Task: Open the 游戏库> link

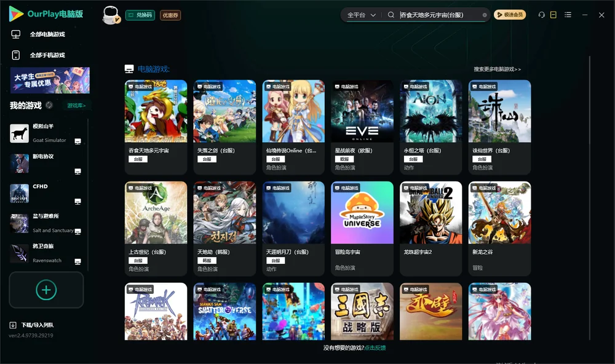Action: coord(76,106)
